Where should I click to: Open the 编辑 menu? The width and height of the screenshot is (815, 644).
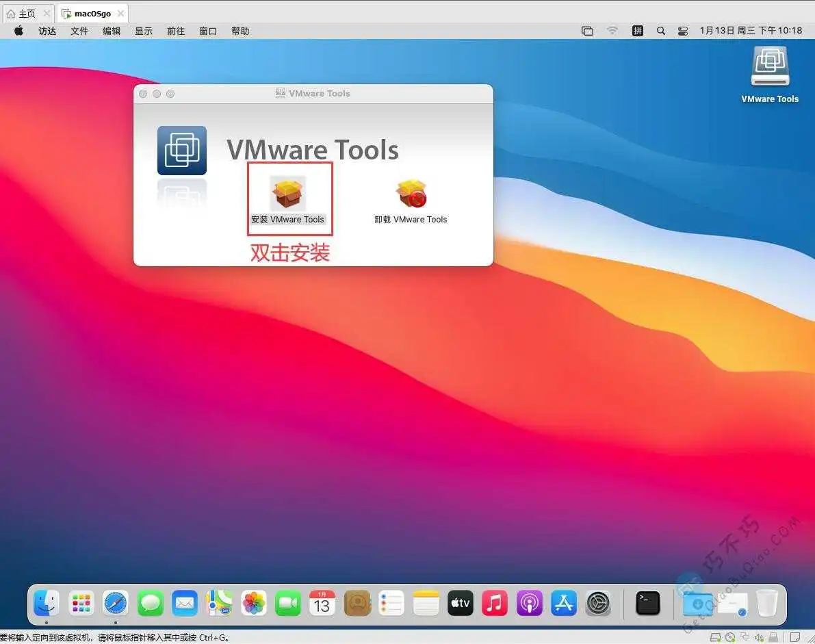112,31
